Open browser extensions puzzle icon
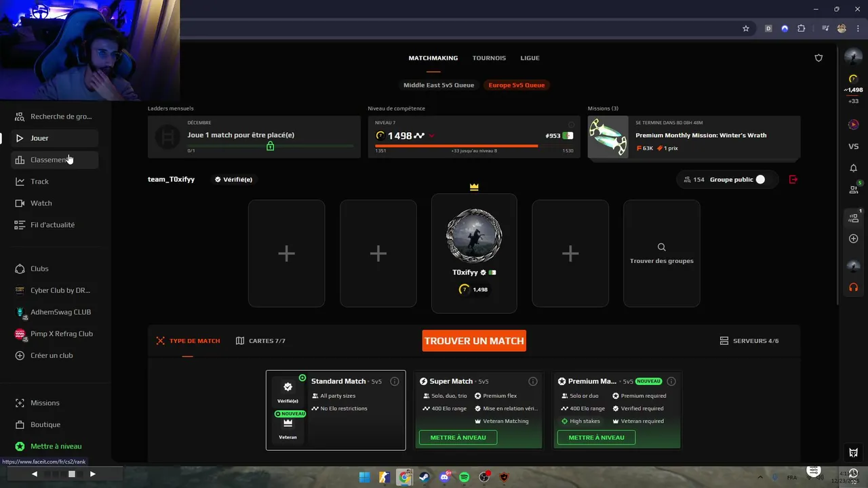 point(801,28)
